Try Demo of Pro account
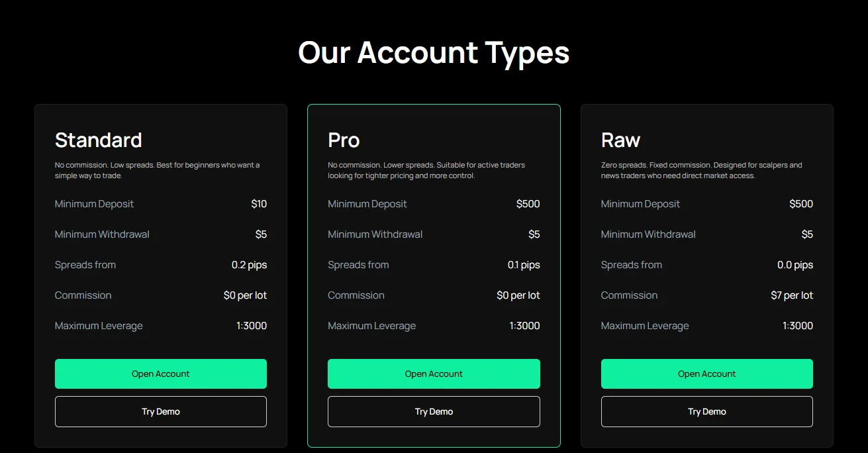This screenshot has width=868, height=453. [434, 411]
